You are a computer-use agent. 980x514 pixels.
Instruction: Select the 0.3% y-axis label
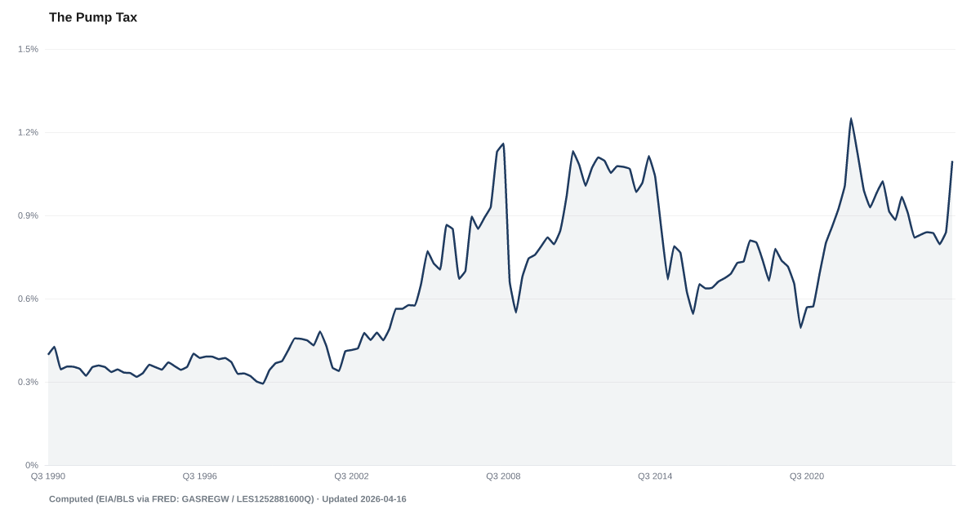point(29,383)
